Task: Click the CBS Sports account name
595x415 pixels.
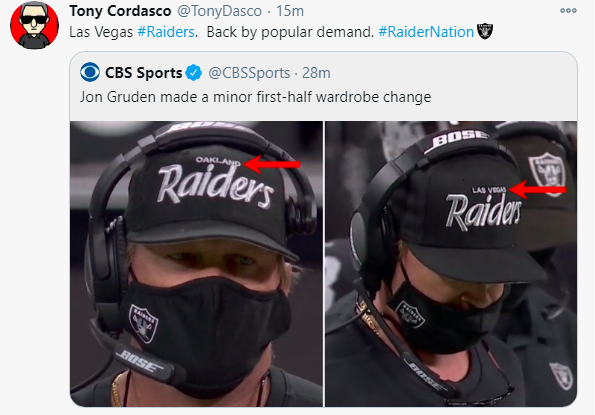Action: click(143, 73)
